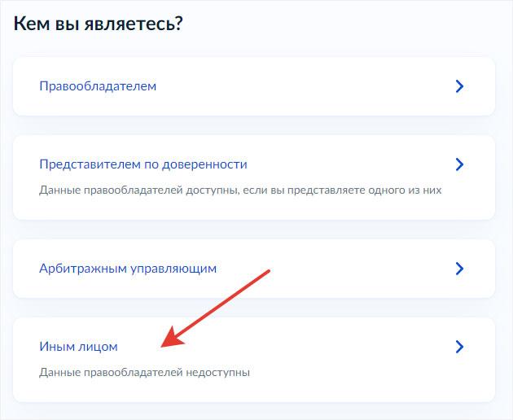Click blank space right of Представителем по доверенности title
The width and height of the screenshot is (513, 420).
click(x=350, y=164)
